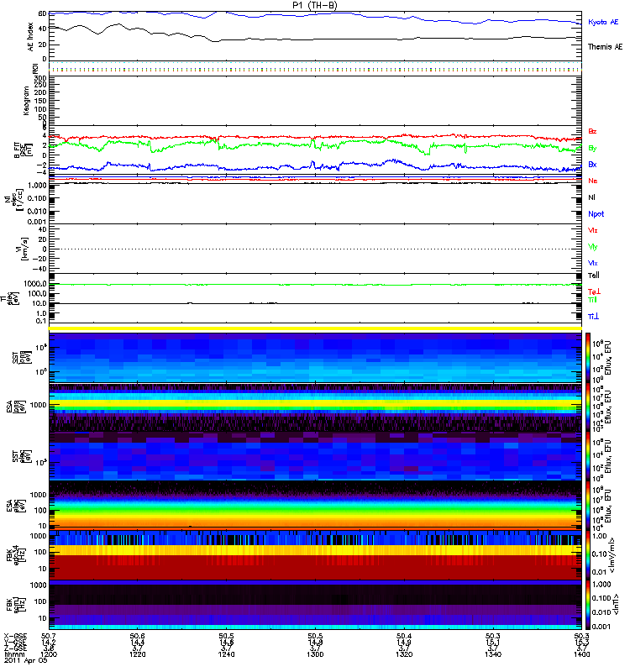The width and height of the screenshot is (630, 672).
Task: Select the red "Te⊥" temperature legend label
Action: (594, 291)
